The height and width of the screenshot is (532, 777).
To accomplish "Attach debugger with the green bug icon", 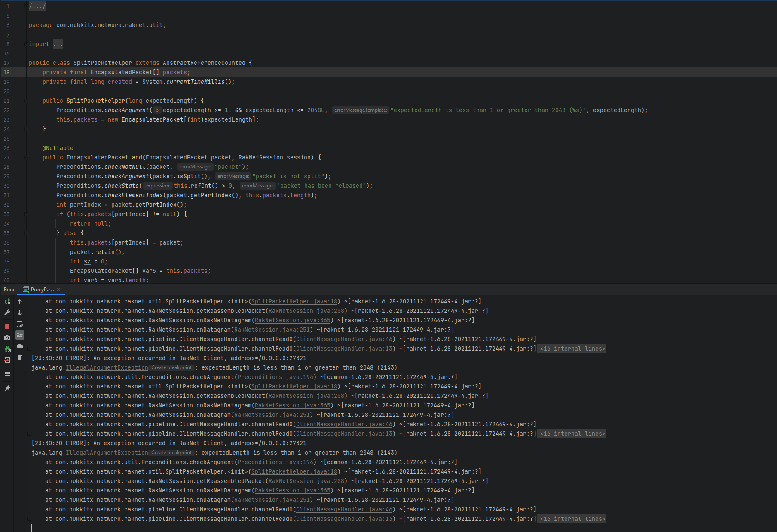I will coord(7,349).
